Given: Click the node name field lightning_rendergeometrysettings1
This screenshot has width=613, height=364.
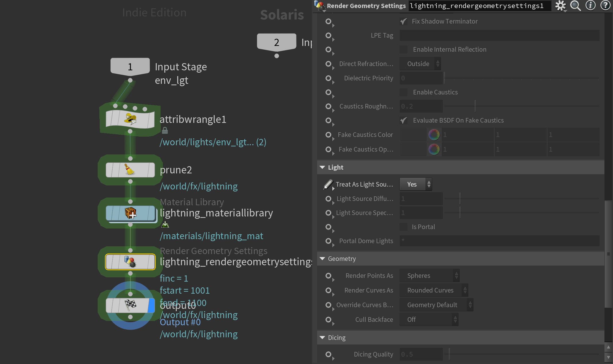Looking at the screenshot, I should [479, 6].
